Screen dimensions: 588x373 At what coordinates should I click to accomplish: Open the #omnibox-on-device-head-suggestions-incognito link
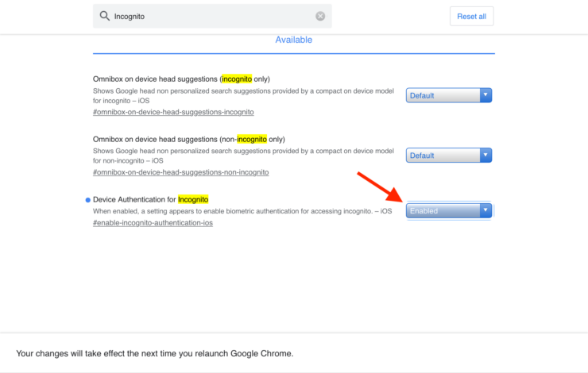tap(173, 113)
